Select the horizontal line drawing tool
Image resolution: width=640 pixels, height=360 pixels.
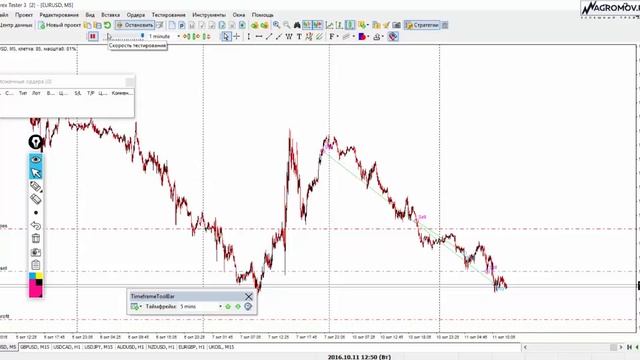tap(259, 37)
